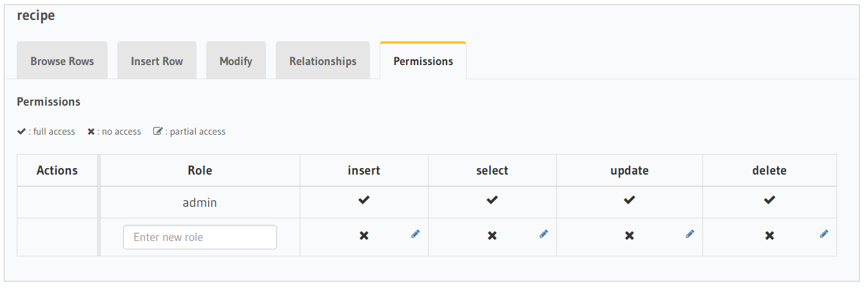Edit update permission pencil for new role

coord(690,235)
